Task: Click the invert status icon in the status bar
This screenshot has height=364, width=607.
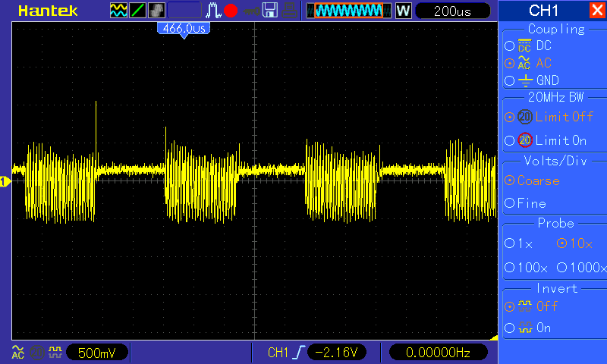Action: (55, 352)
